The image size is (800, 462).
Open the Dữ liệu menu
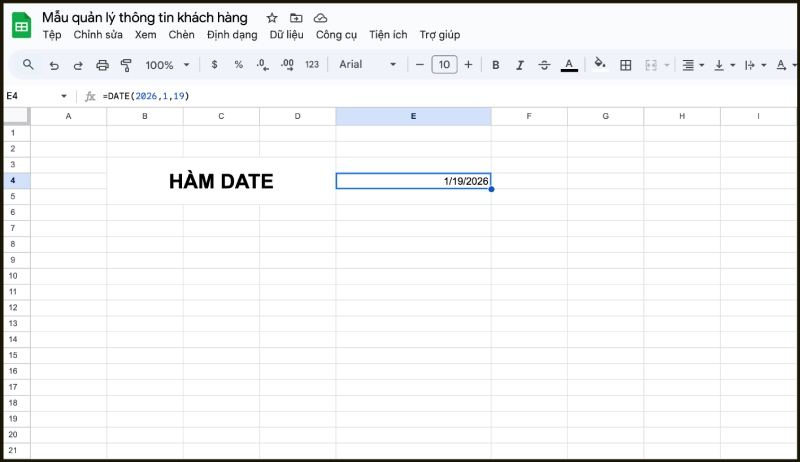tap(287, 35)
